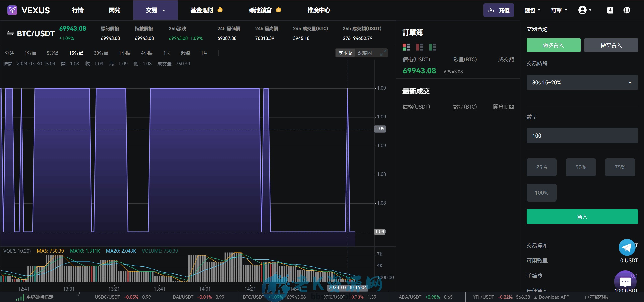Click the Telegram contact icon
The height and width of the screenshot is (302, 644).
tap(627, 248)
